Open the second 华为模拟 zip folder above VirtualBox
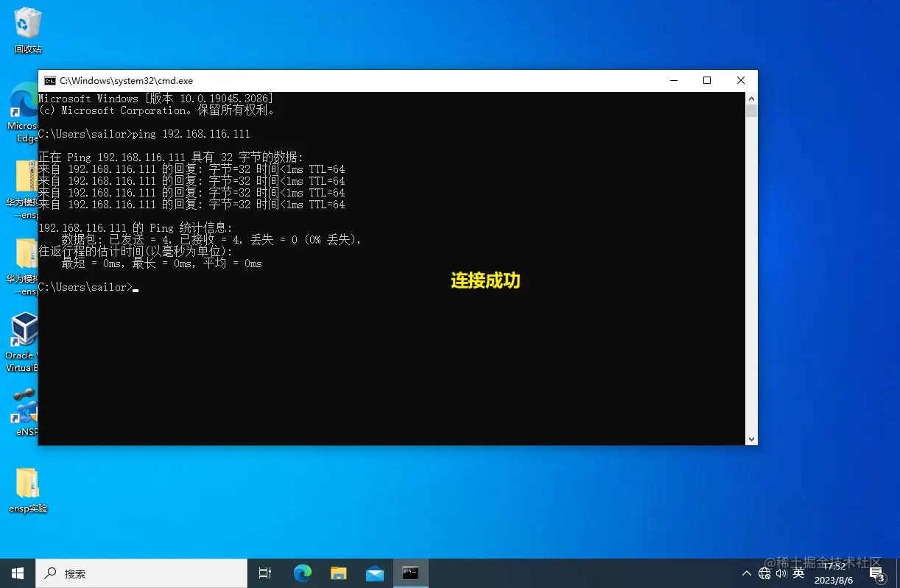 [22, 266]
